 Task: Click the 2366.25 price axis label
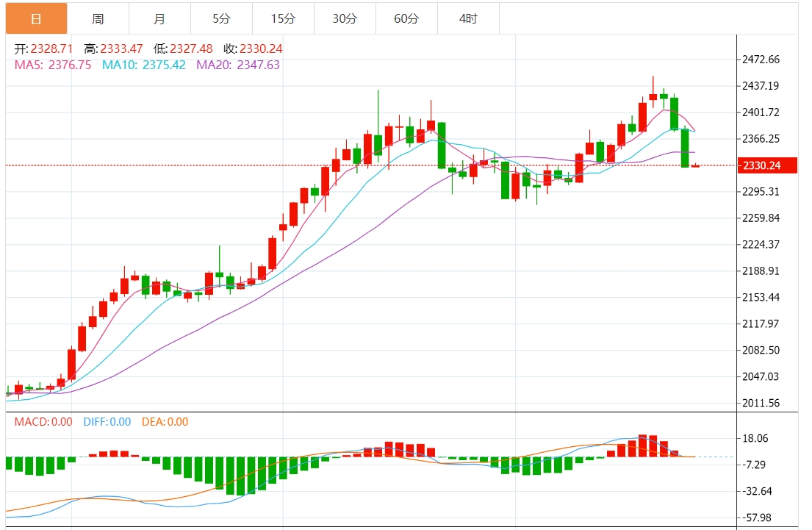[x=761, y=139]
